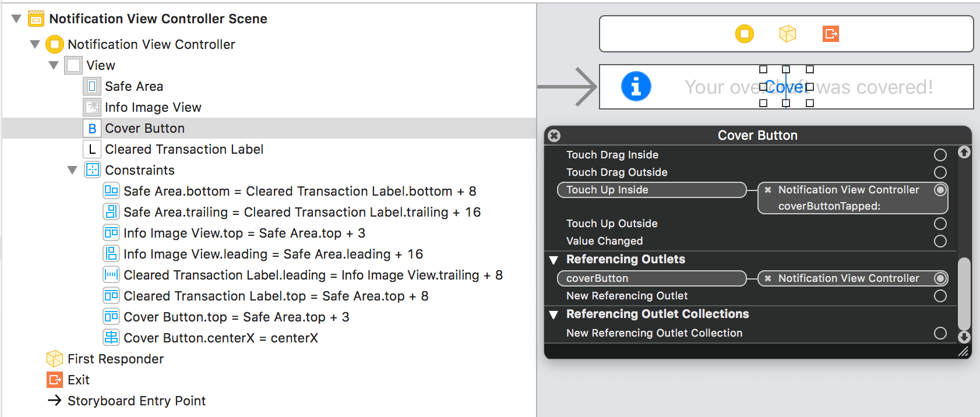Click the yellow View Controller icon in scene dock
The image size is (980, 417).
pos(744,34)
